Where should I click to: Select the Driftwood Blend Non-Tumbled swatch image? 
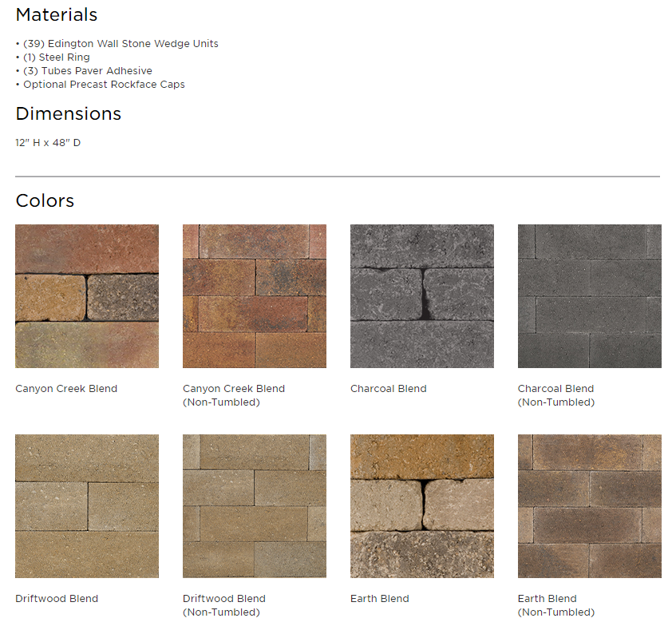click(x=255, y=506)
